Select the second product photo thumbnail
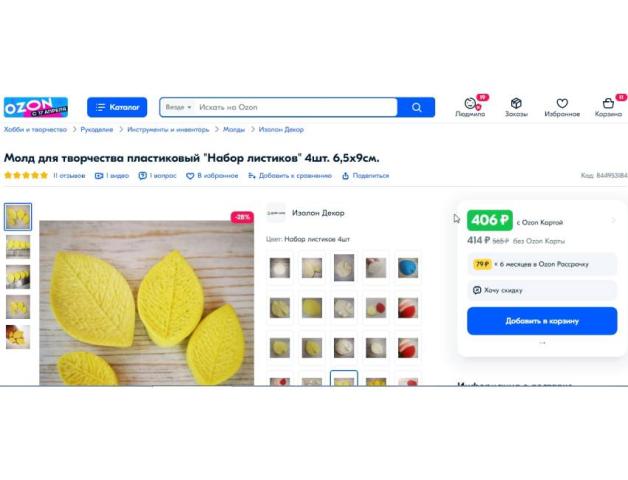The image size is (628, 480). pos(18,247)
